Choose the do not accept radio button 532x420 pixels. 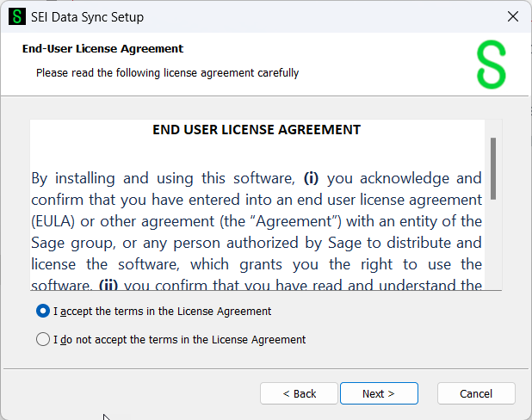[43, 340]
